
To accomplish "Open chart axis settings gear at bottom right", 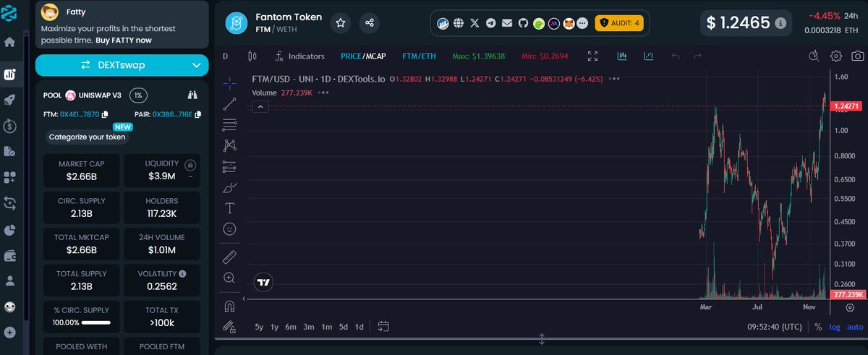I will pyautogui.click(x=850, y=307).
